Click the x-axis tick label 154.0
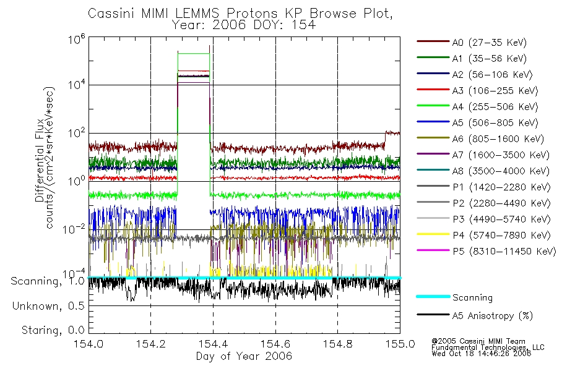The height and width of the screenshot is (371, 588). (x=89, y=344)
